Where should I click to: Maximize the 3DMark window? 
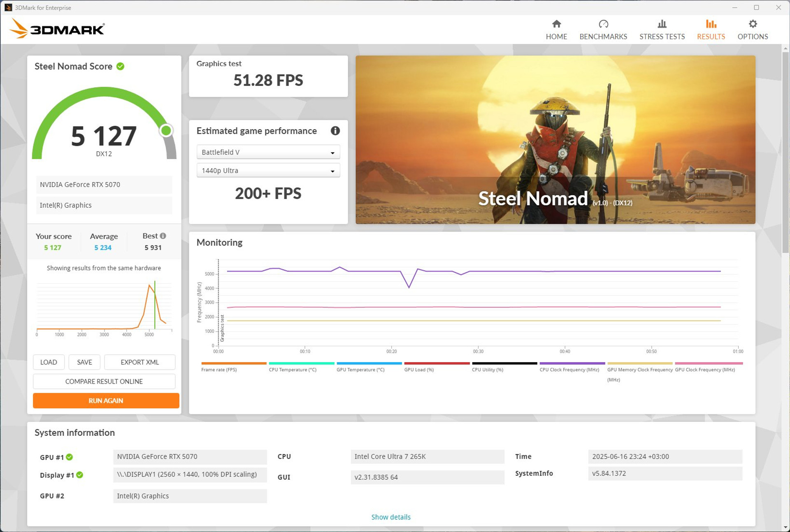tap(756, 7)
